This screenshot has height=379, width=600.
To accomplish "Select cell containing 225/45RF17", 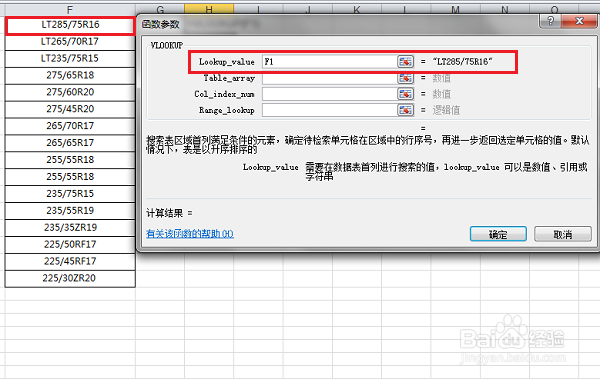I will 70,261.
